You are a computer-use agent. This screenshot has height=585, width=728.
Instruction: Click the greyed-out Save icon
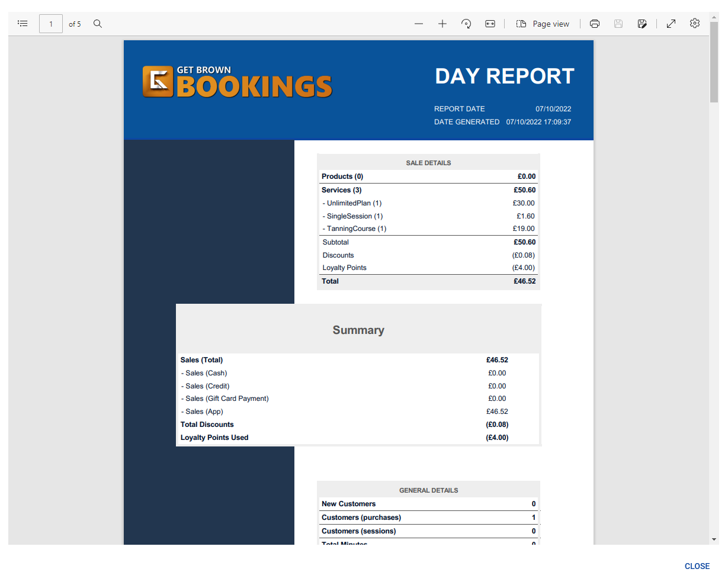tap(618, 24)
